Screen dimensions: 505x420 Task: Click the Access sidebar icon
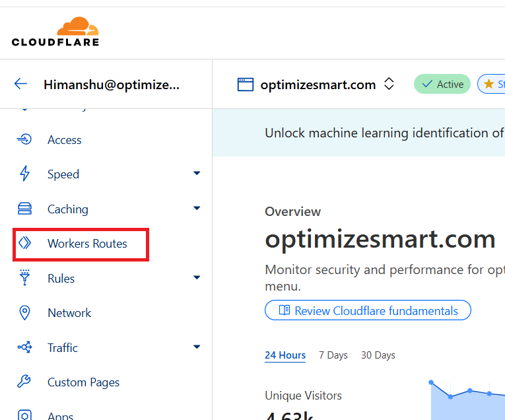pos(24,139)
